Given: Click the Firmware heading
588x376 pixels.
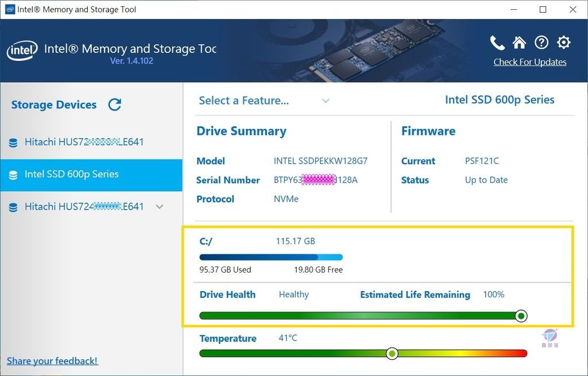Looking at the screenshot, I should pyautogui.click(x=428, y=131).
